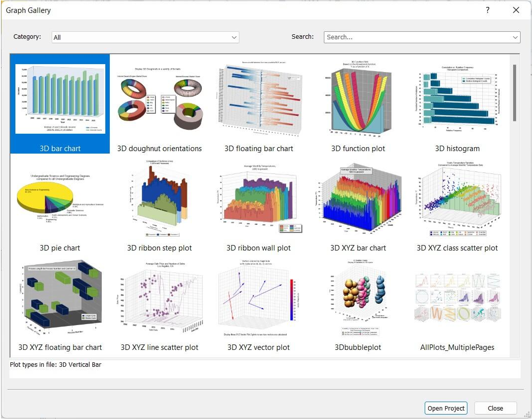Viewport: 532px width, 419px height.
Task: Expand the Search history dropdown arrow
Action: click(515, 37)
